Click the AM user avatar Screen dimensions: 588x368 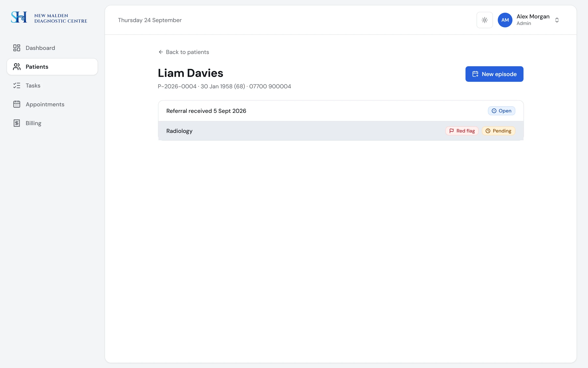(x=505, y=20)
